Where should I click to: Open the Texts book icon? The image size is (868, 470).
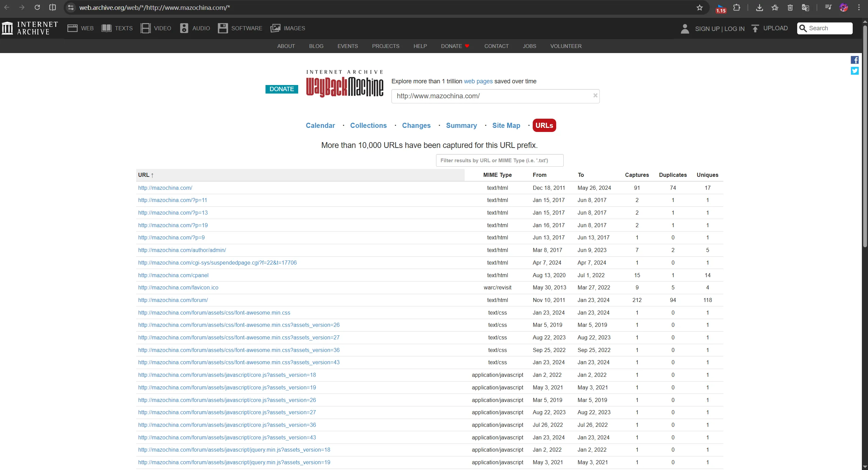click(107, 28)
